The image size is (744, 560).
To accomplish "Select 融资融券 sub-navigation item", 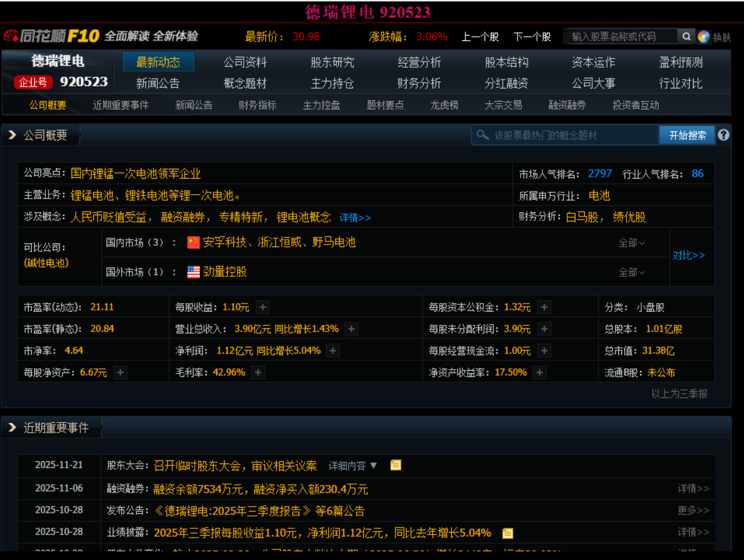I will pos(567,105).
